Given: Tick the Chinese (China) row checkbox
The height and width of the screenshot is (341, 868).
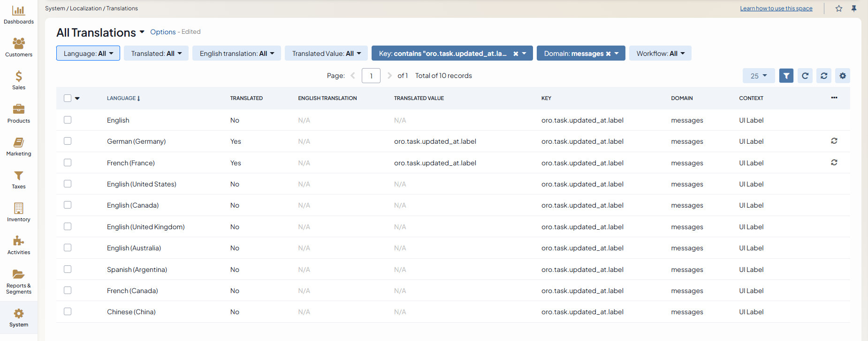Looking at the screenshot, I should pos(68,312).
